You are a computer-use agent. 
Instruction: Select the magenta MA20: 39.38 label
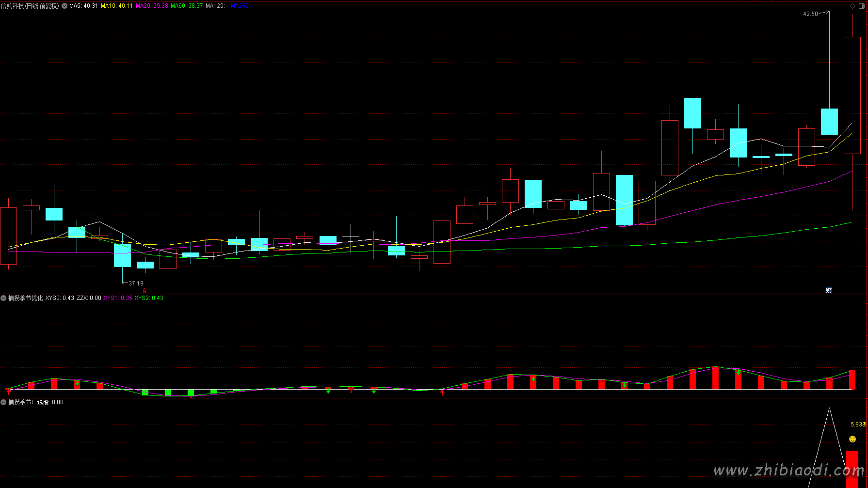click(152, 6)
